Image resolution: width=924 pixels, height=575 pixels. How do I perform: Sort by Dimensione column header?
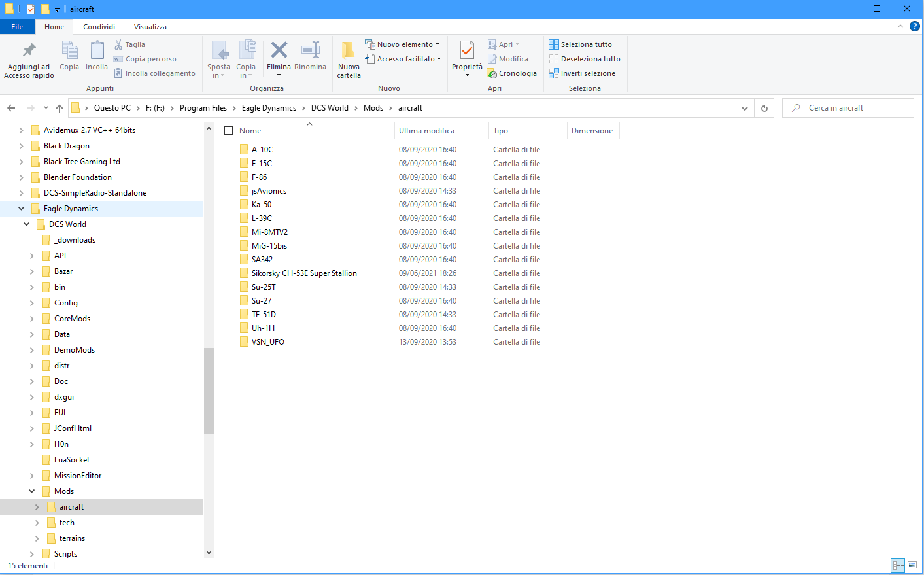[593, 131]
